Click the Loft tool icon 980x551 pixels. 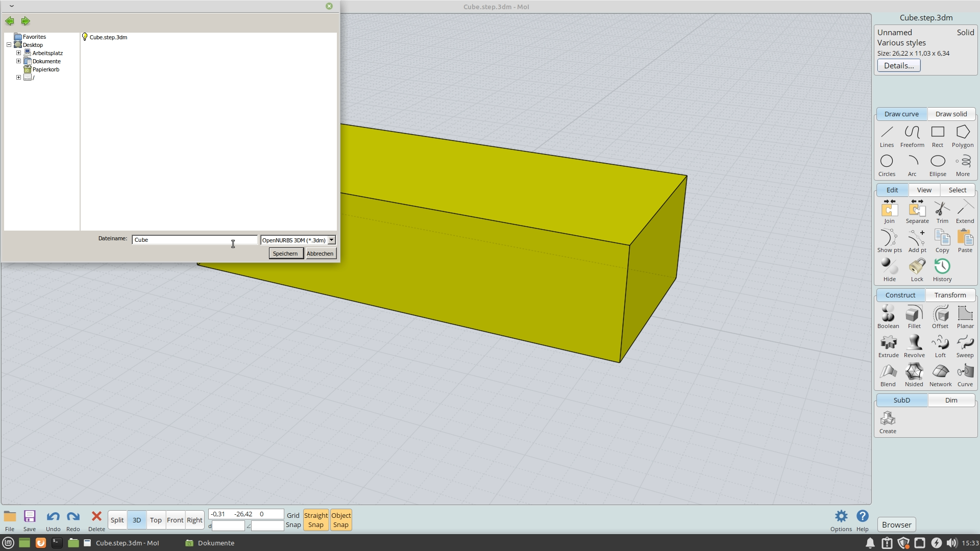940,345
